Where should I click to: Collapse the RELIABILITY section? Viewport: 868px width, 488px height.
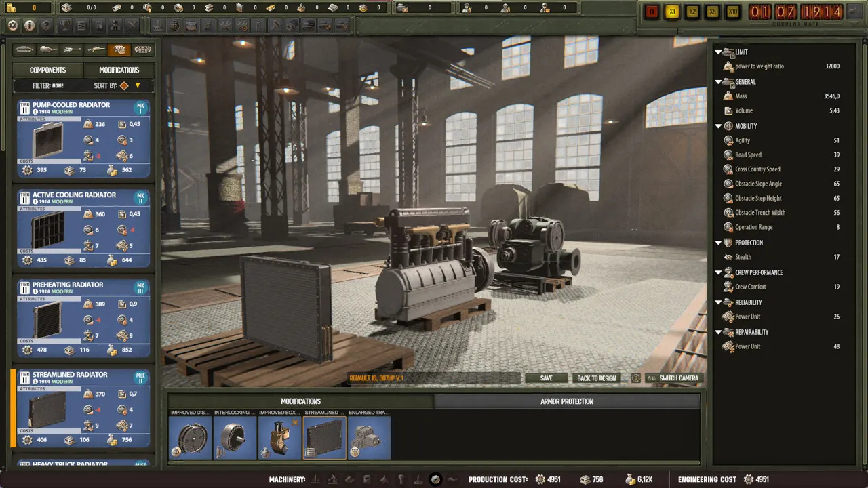click(719, 302)
